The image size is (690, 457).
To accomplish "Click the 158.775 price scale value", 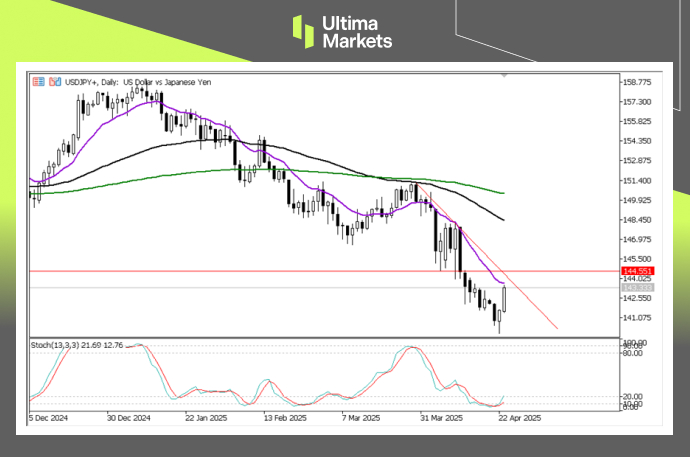I will pos(637,82).
